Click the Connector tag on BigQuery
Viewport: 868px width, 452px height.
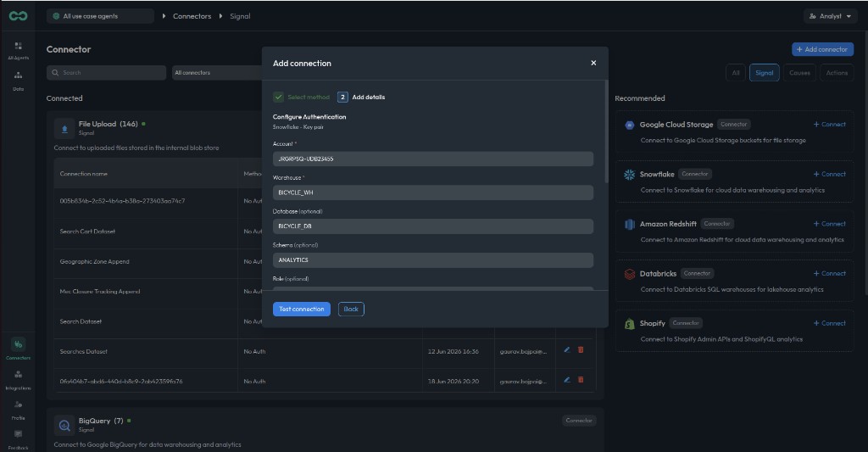pos(579,421)
